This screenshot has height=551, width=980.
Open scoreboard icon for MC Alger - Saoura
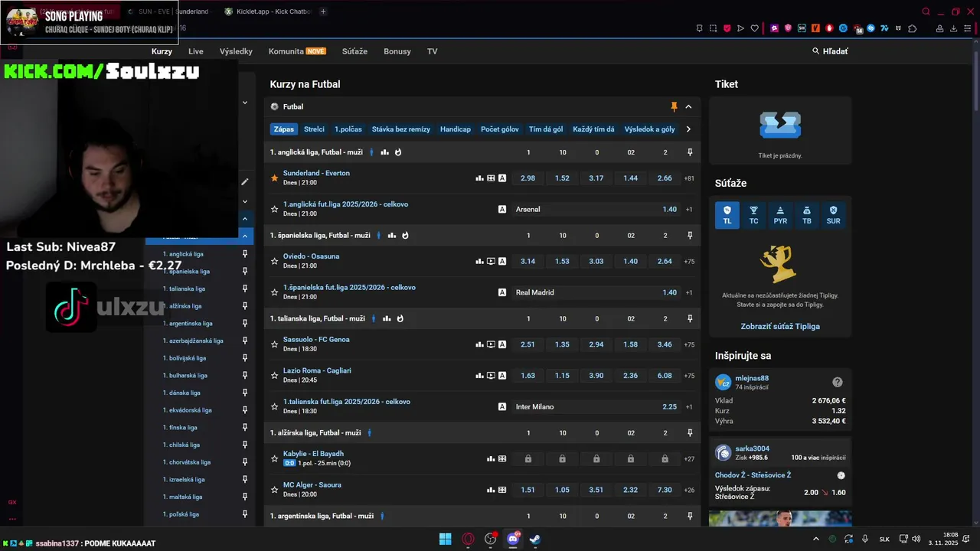click(x=502, y=490)
